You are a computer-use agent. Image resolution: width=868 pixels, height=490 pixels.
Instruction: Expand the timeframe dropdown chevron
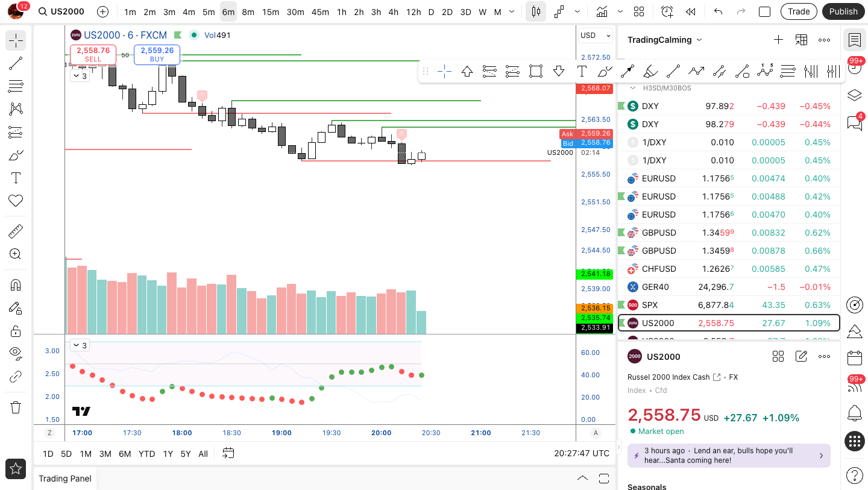(512, 11)
